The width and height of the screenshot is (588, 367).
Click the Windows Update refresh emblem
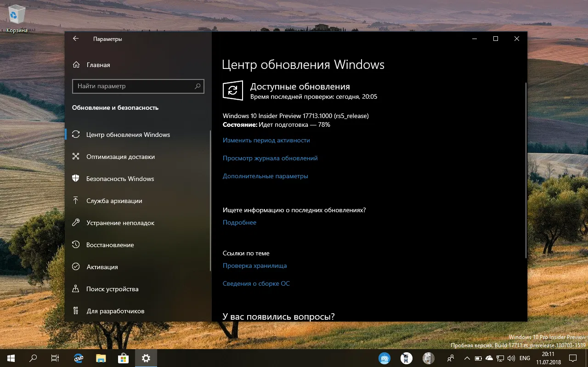pyautogui.click(x=233, y=90)
